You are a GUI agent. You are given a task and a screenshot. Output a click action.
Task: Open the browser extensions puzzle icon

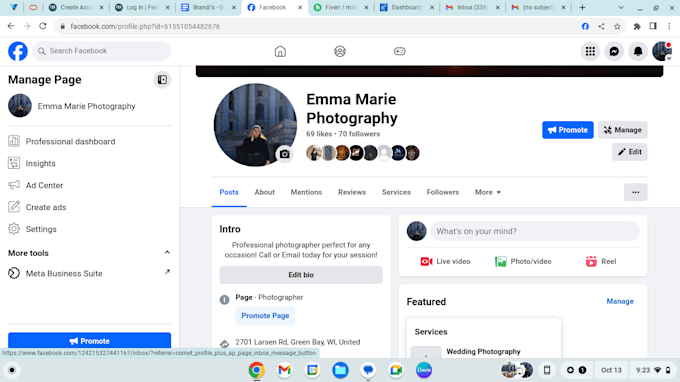pos(637,26)
